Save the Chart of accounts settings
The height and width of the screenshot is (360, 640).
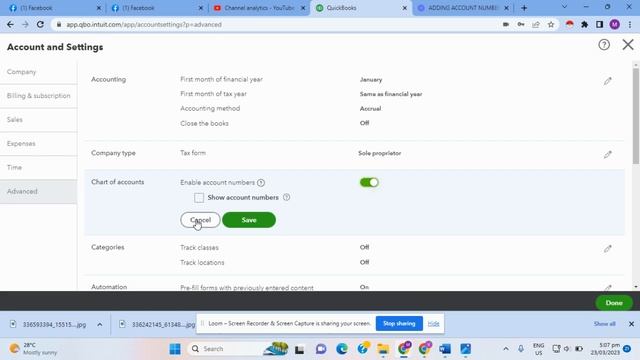coord(249,220)
